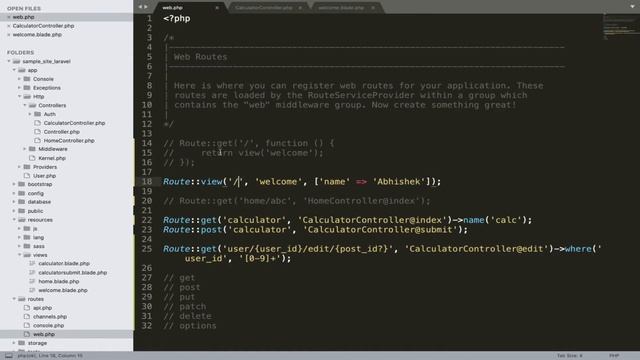Image resolution: width=640 pixels, height=360 pixels.
Task: Close web.php in Open Files list
Action: (9, 17)
